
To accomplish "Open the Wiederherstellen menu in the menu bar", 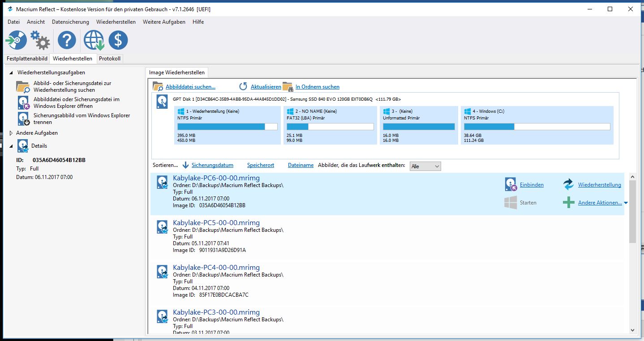I will [116, 22].
